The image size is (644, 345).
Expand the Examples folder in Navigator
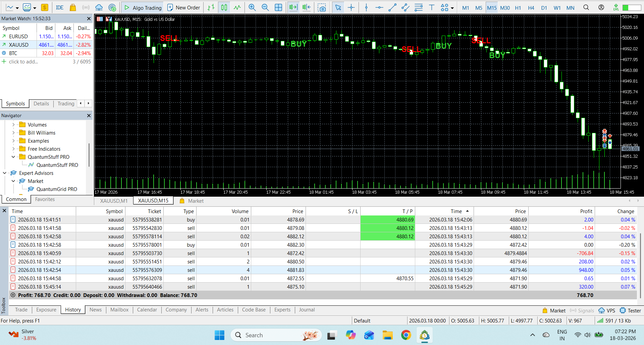pos(13,141)
